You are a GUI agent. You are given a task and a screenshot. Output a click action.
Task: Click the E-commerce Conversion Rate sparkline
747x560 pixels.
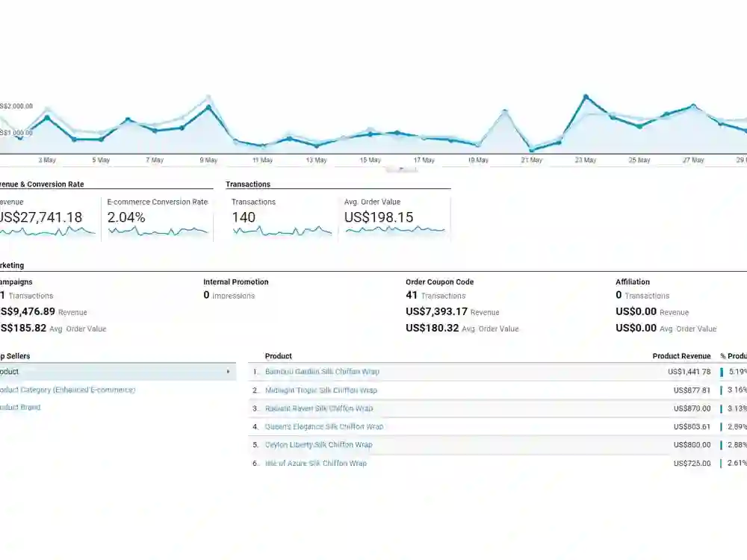pos(158,231)
